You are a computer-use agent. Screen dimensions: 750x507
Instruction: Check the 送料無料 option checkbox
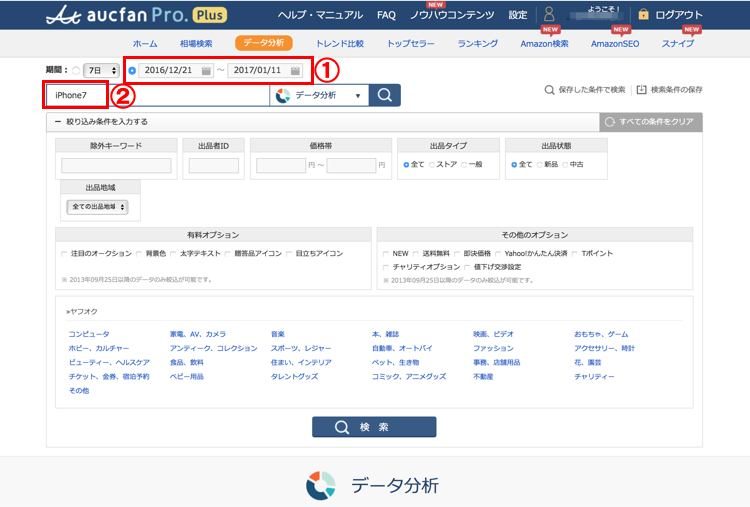pyautogui.click(x=416, y=254)
